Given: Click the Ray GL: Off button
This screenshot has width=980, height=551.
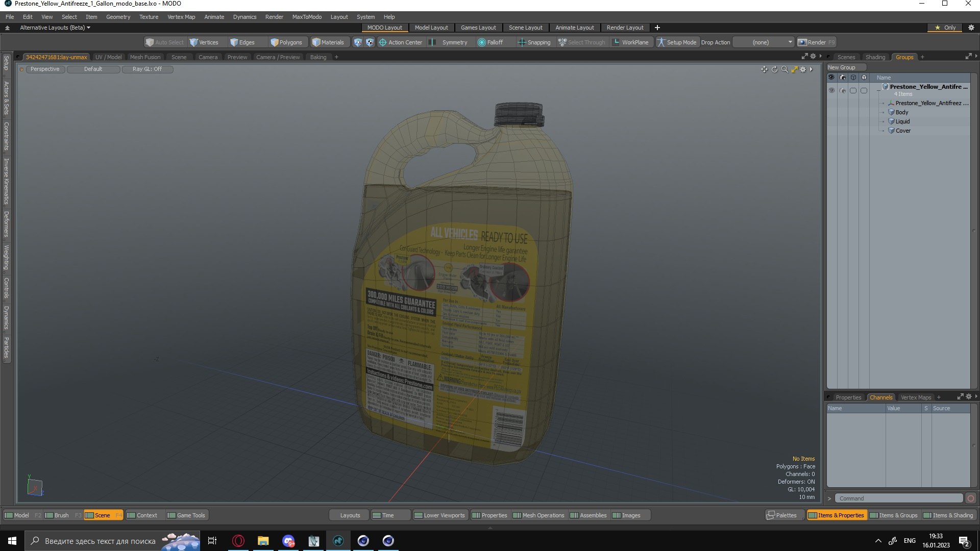Looking at the screenshot, I should click(147, 69).
